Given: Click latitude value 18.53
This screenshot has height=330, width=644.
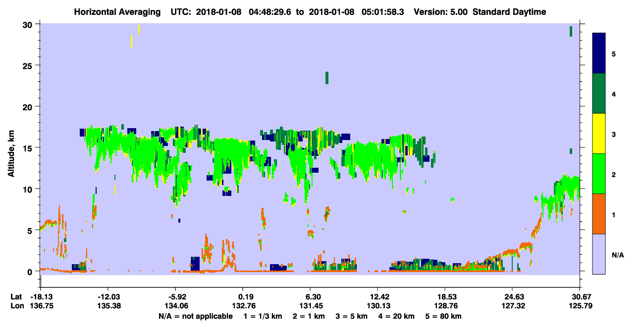Looking at the screenshot, I should [x=445, y=297].
